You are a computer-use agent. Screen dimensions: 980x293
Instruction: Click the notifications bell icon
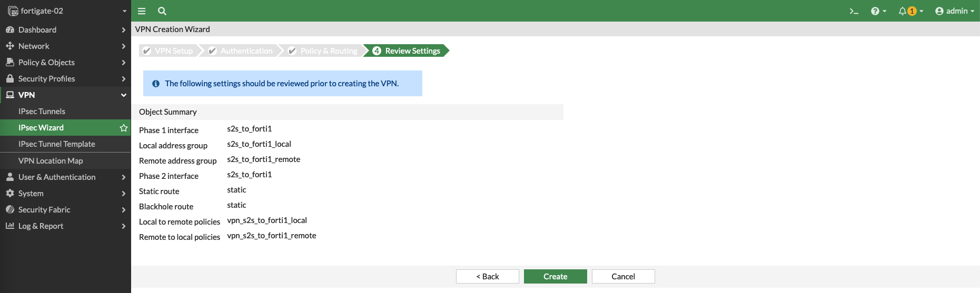[x=903, y=11]
